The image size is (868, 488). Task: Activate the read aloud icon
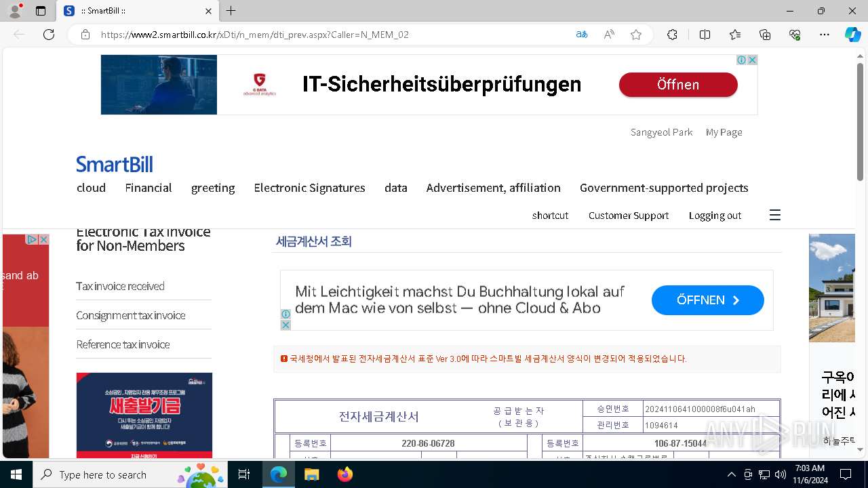click(609, 35)
